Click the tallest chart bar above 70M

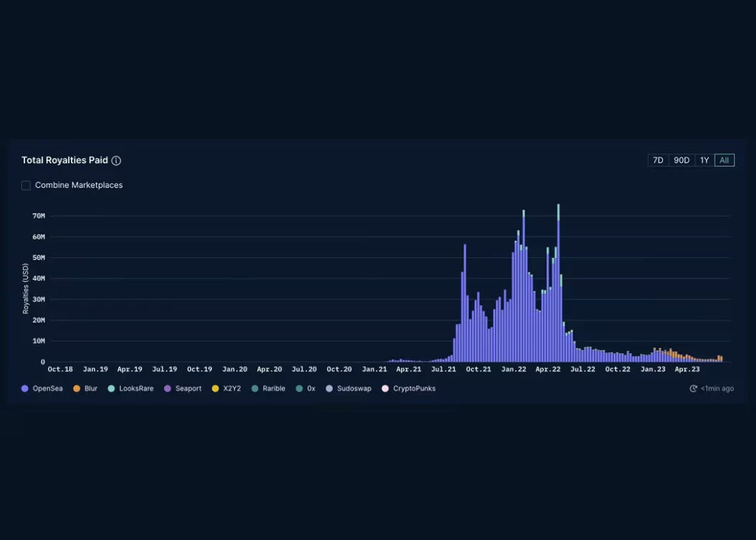558,283
